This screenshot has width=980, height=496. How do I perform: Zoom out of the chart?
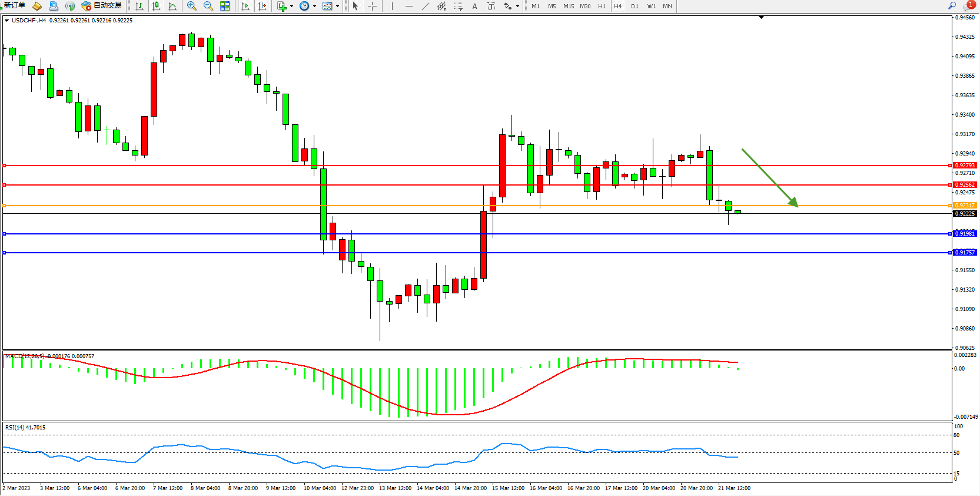(208, 6)
